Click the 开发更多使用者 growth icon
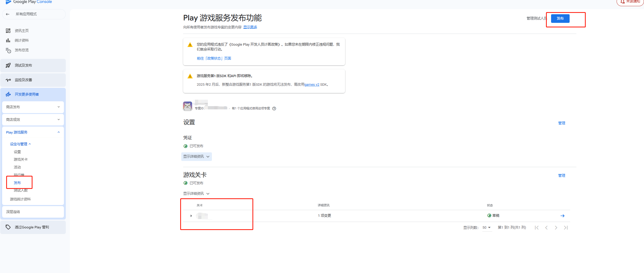The image size is (644, 273). [8, 94]
